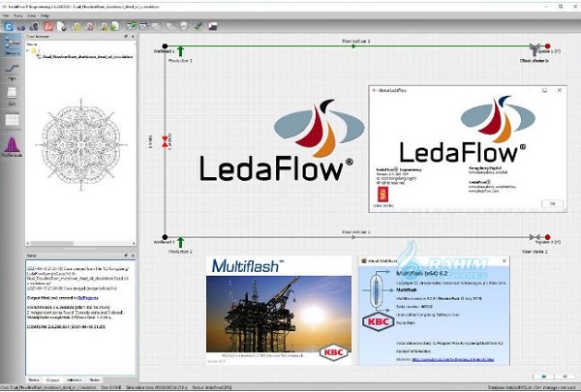
Task: Open the purple Profile tools icon
Action: point(12,147)
